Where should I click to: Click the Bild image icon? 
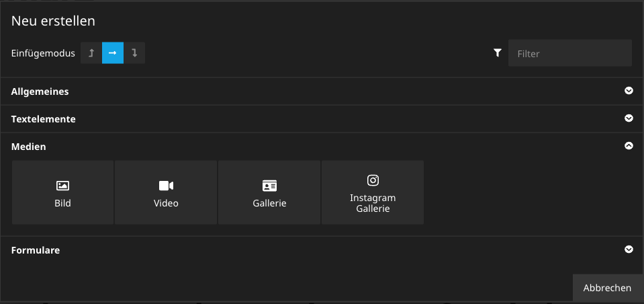tap(63, 186)
